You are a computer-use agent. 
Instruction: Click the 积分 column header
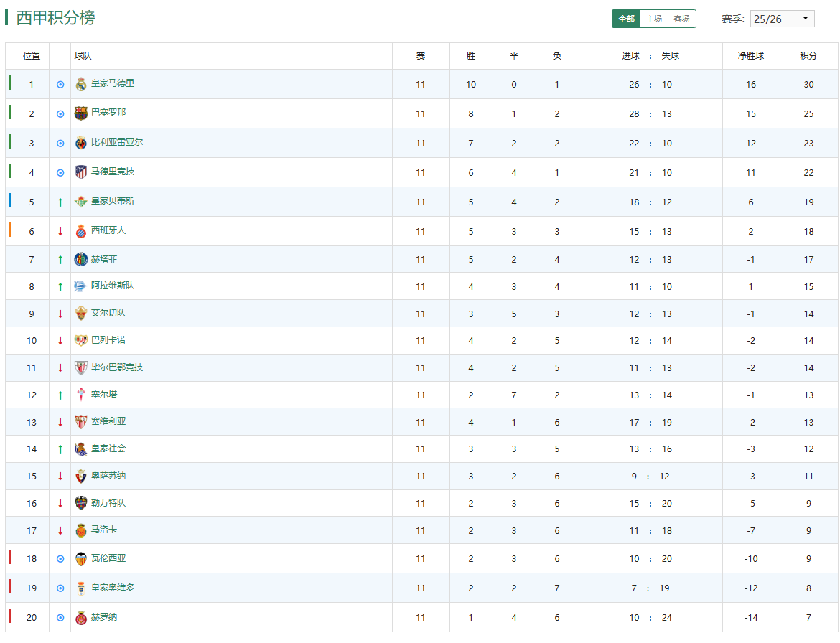(x=808, y=56)
